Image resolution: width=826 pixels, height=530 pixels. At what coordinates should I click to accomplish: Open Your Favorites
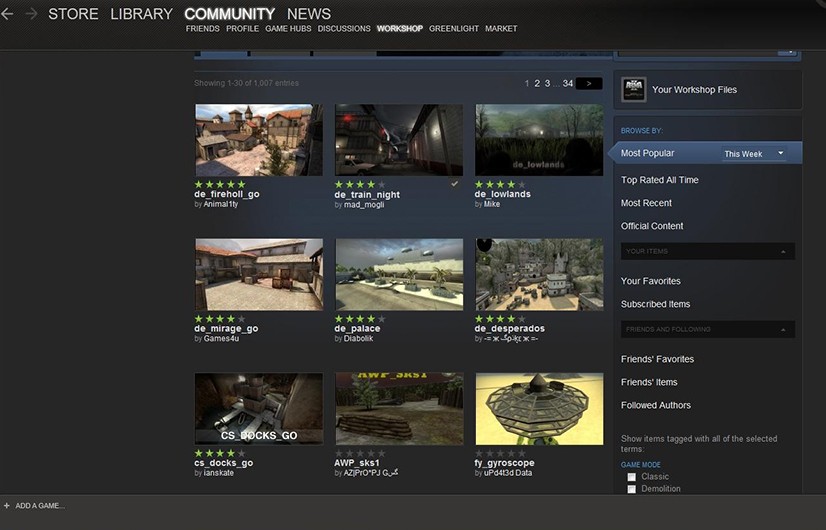(x=651, y=281)
